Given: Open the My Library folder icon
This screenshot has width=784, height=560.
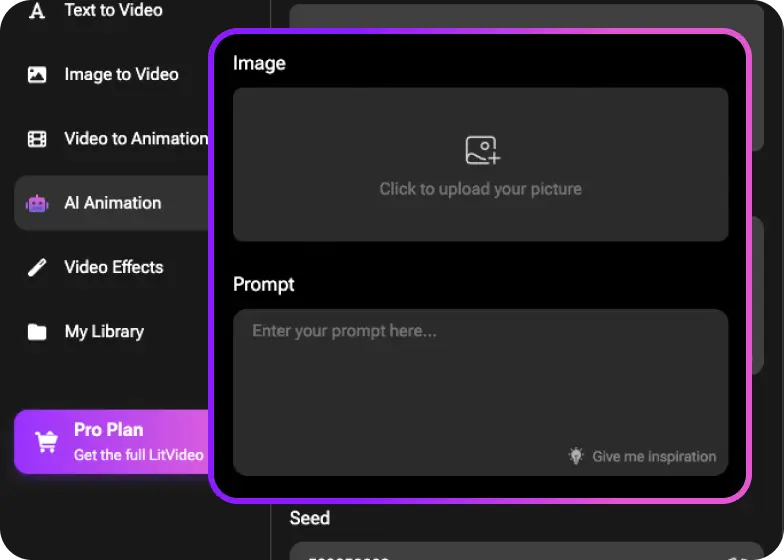Looking at the screenshot, I should point(37,332).
